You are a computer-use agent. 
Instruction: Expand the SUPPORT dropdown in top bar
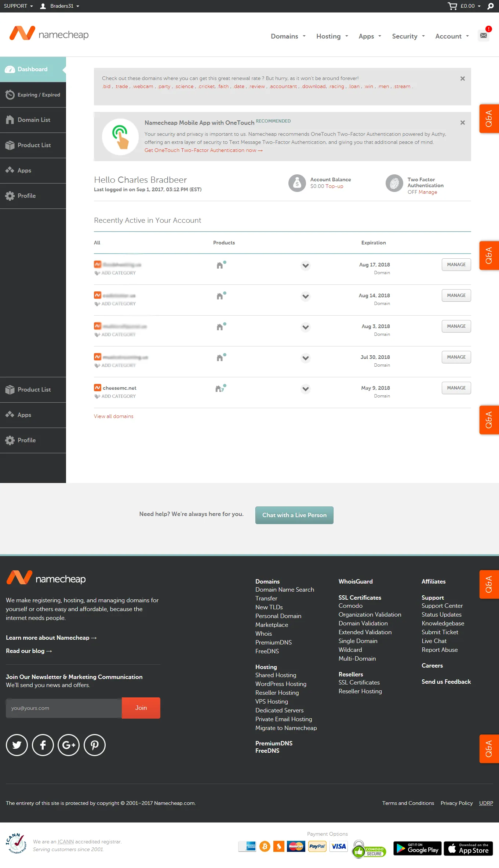click(x=18, y=6)
